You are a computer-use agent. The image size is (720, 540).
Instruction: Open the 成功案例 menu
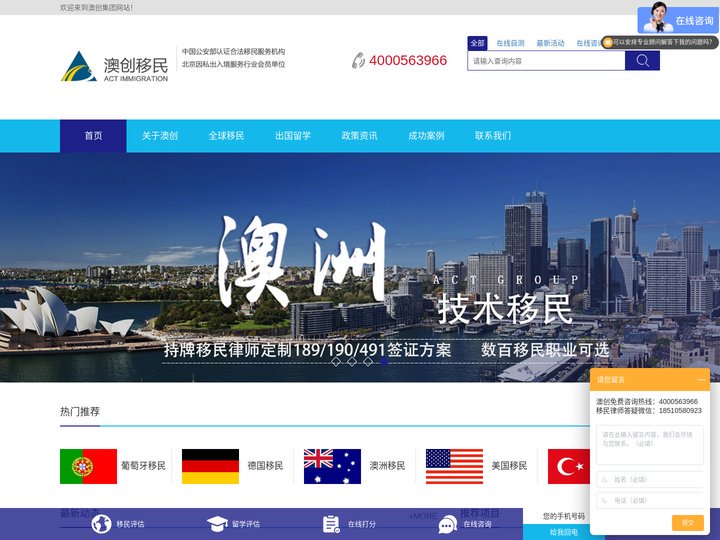tap(426, 136)
